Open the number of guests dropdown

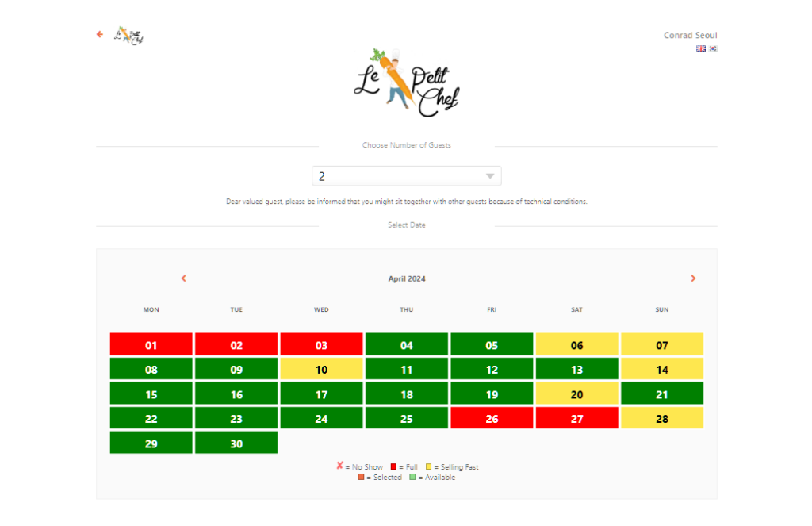click(407, 176)
